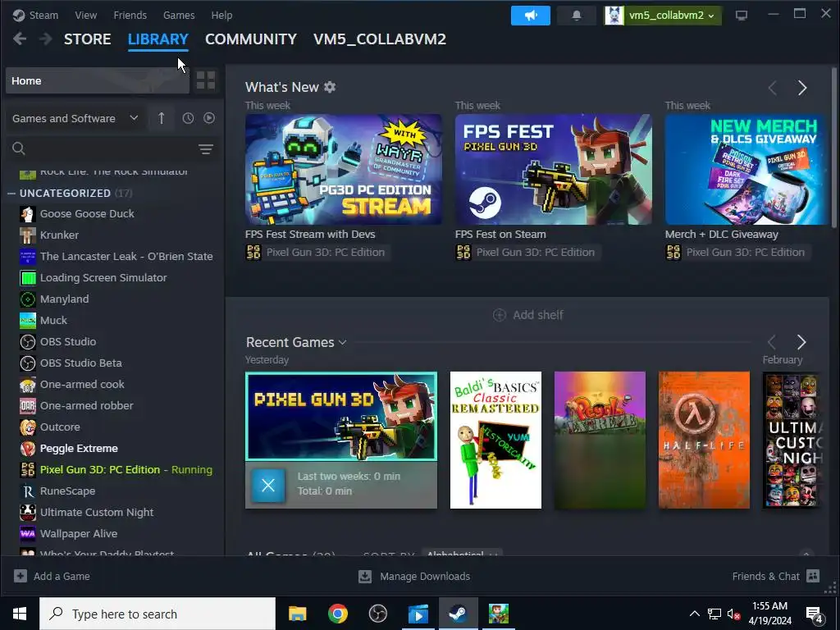Open the advanced filters icon
This screenshot has height=630, width=840.
tap(206, 149)
